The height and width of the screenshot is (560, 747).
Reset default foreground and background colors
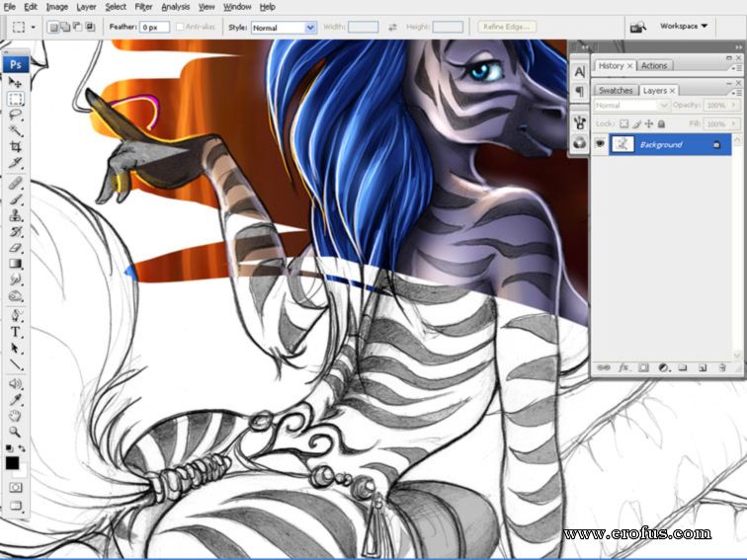point(9,448)
